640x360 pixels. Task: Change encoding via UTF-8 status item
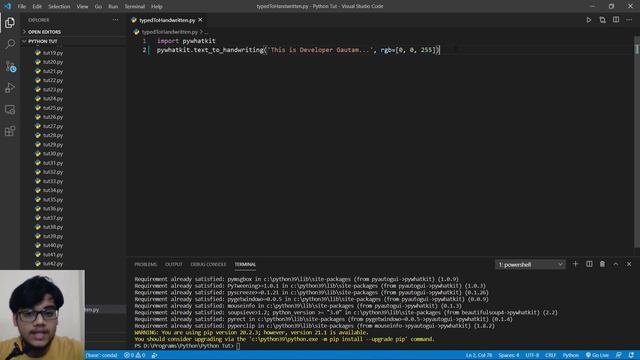pyautogui.click(x=532, y=355)
